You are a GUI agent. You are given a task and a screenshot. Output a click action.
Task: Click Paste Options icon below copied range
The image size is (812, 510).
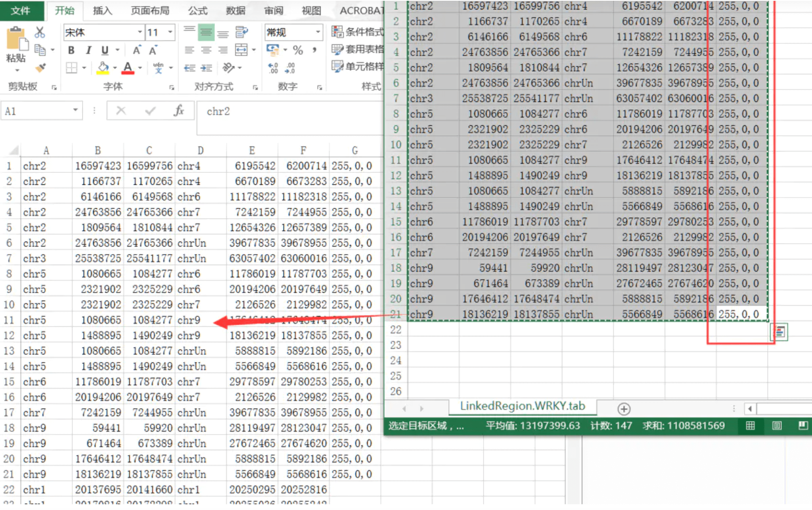pos(779,332)
